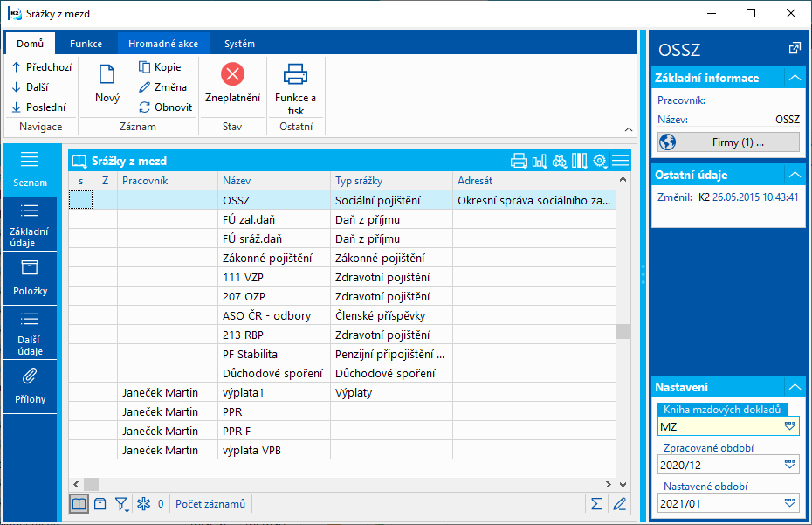Viewport: 812px width, 525px height.
Task: Open Další údaje sidebar section
Action: point(30,333)
